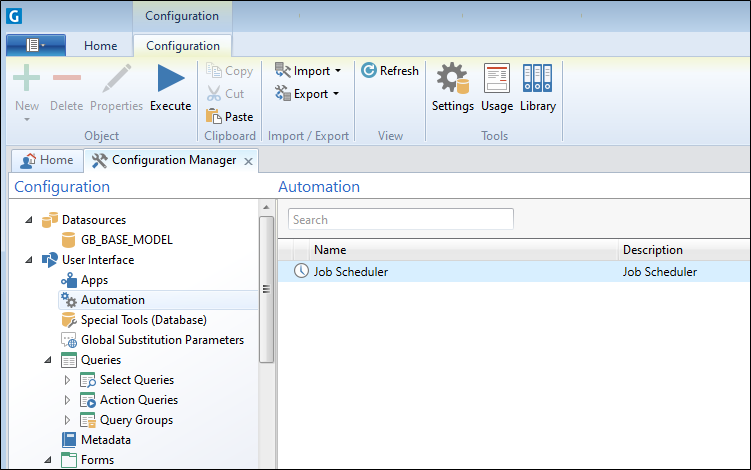Image resolution: width=751 pixels, height=470 pixels.
Task: Click the Job Scheduler clock icon
Action: pos(301,271)
